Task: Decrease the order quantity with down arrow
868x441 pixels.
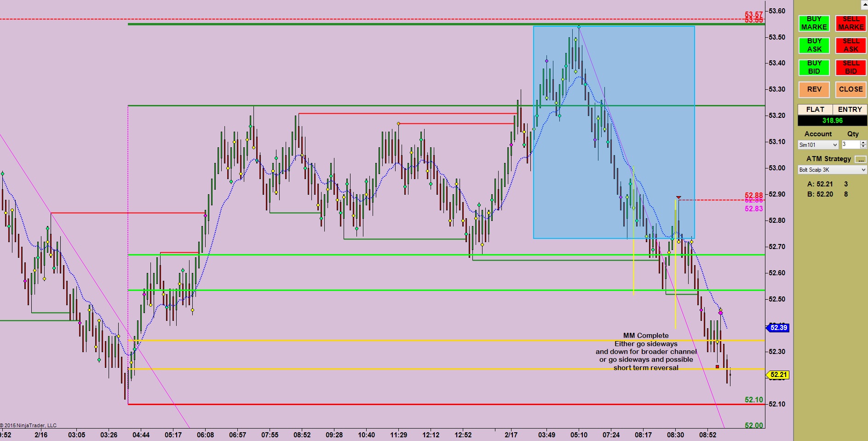Action: [863, 146]
